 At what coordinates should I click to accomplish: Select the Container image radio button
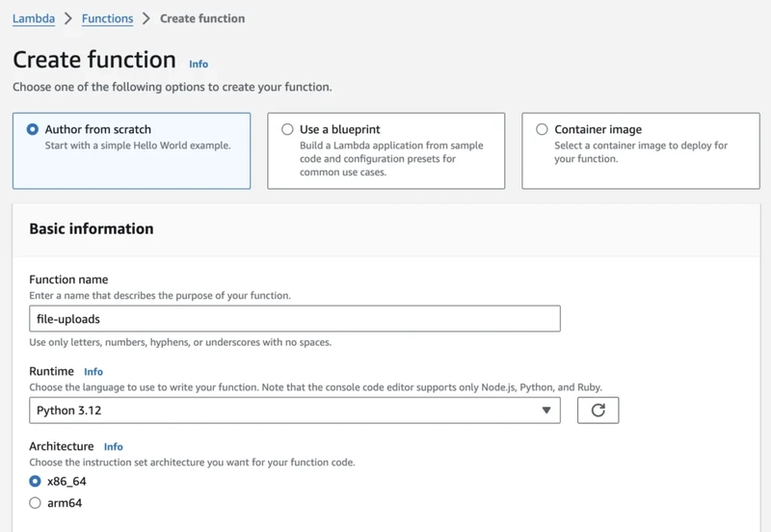(x=542, y=129)
